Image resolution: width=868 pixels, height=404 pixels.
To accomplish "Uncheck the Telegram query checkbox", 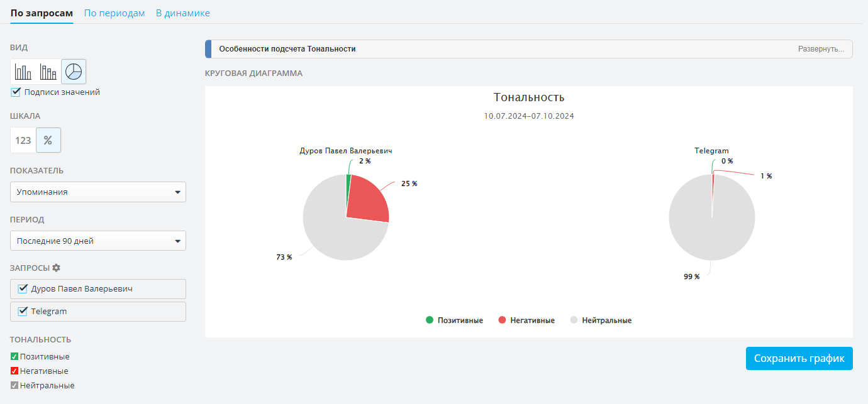I will pyautogui.click(x=23, y=311).
